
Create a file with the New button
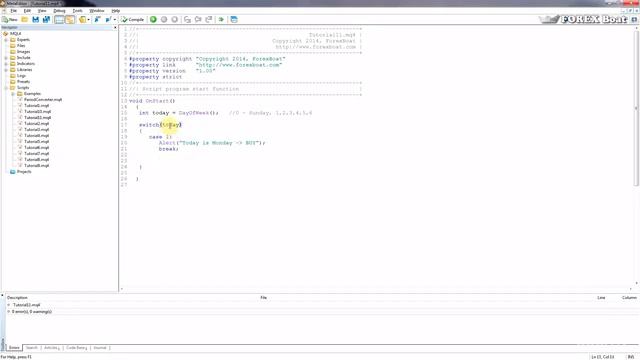(10, 20)
